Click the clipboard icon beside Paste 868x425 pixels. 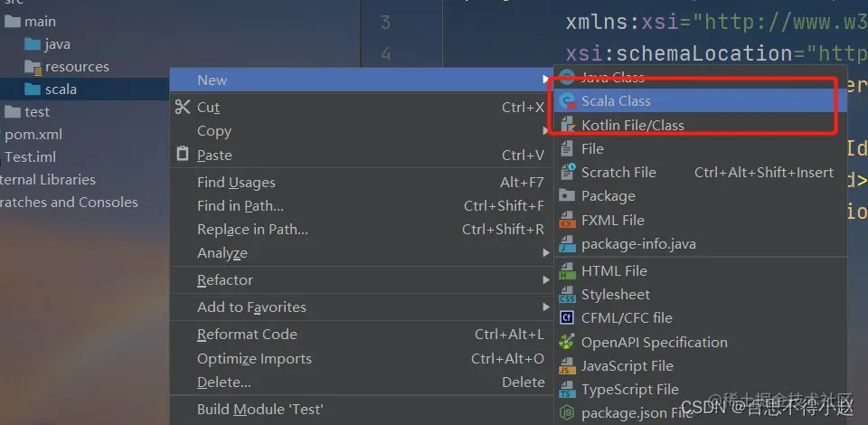click(183, 154)
